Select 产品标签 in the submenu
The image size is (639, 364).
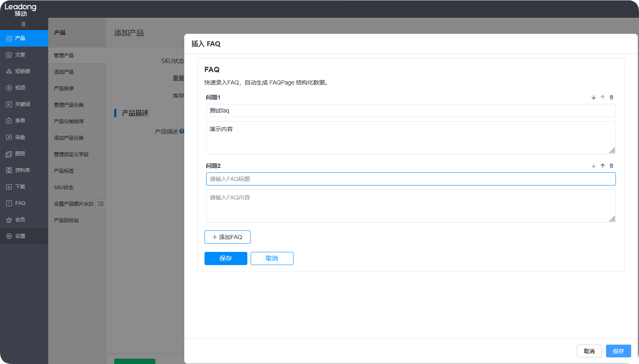(x=77, y=171)
